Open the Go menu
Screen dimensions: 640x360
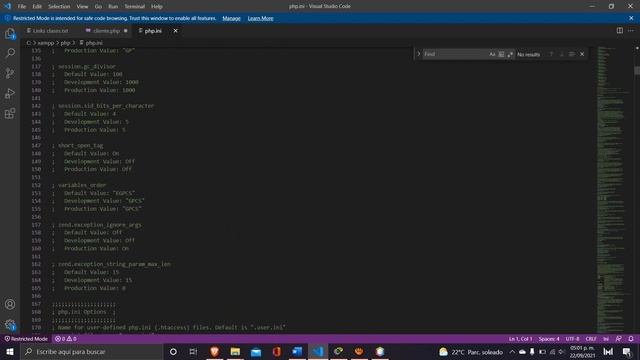98,7
